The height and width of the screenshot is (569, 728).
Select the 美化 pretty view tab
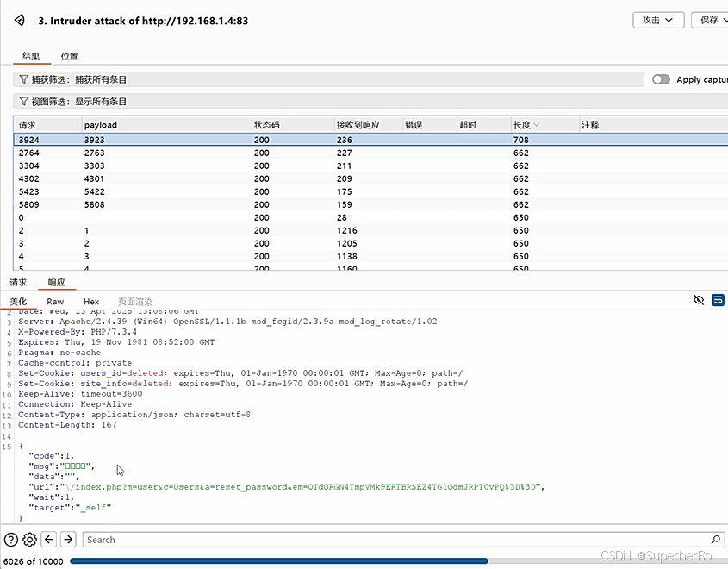[x=18, y=302]
